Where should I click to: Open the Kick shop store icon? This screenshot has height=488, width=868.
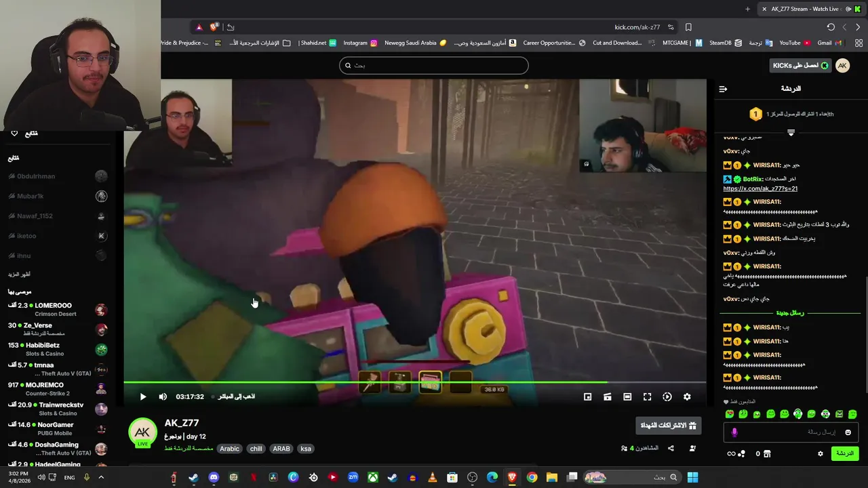[768, 454]
